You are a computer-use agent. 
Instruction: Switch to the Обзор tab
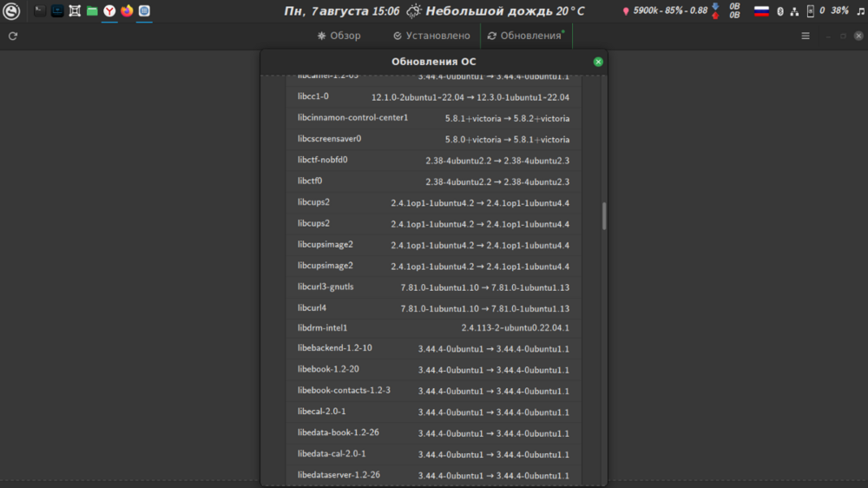click(x=339, y=36)
